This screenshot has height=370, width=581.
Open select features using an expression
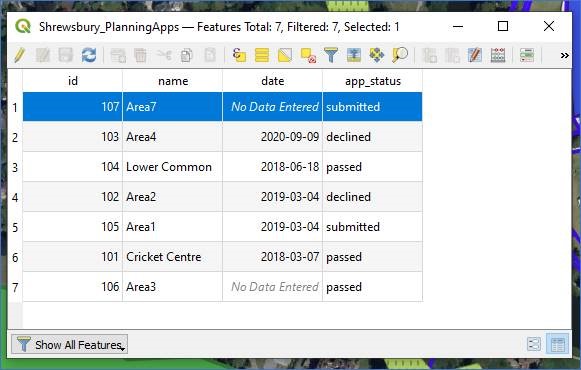[239, 56]
